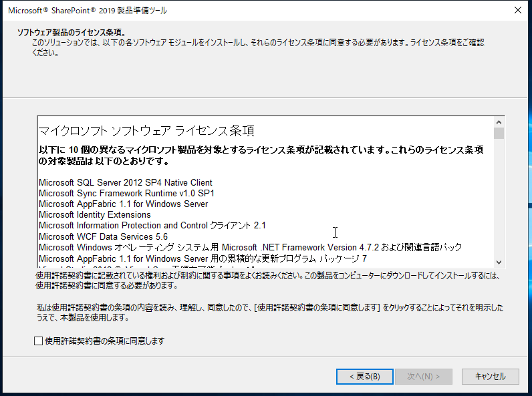Image resolution: width=532 pixels, height=396 pixels.
Task: Click the heading マイクロソフト ソフトウェア ライセンス条項
Action: click(146, 130)
